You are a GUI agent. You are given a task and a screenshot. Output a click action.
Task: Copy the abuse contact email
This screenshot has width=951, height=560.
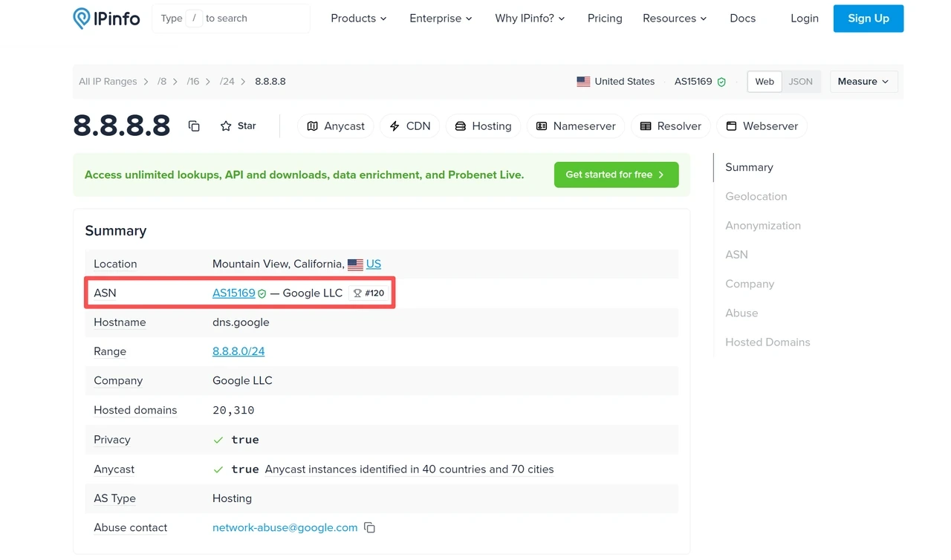(369, 528)
